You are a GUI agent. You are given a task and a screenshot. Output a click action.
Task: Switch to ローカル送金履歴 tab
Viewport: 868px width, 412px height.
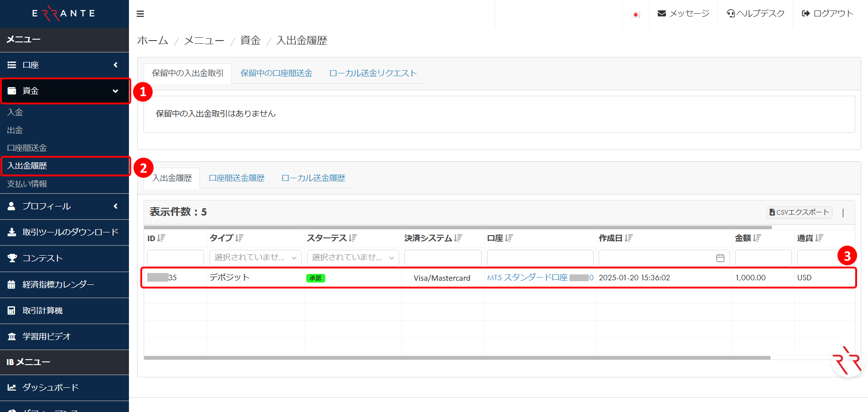coord(313,178)
